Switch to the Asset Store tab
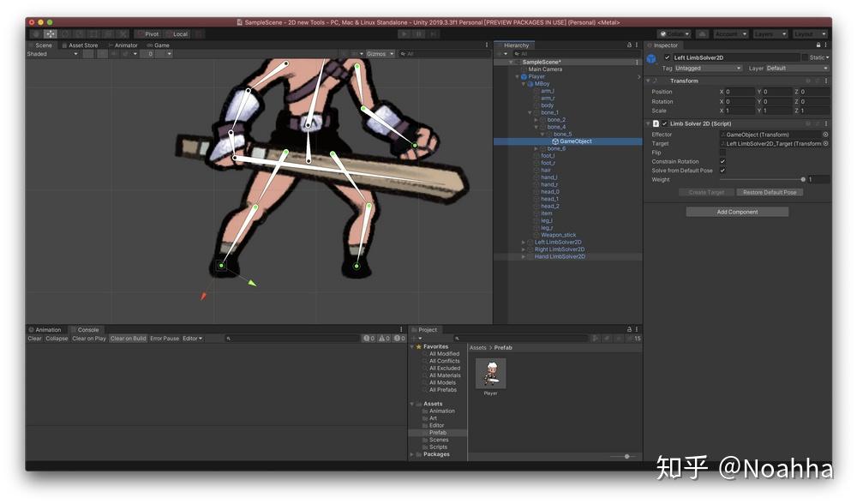This screenshot has width=857, height=504. (x=81, y=45)
